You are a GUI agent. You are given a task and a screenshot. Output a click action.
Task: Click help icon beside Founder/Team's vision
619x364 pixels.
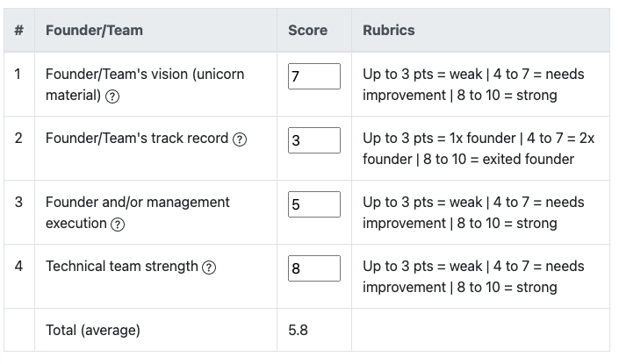112,96
